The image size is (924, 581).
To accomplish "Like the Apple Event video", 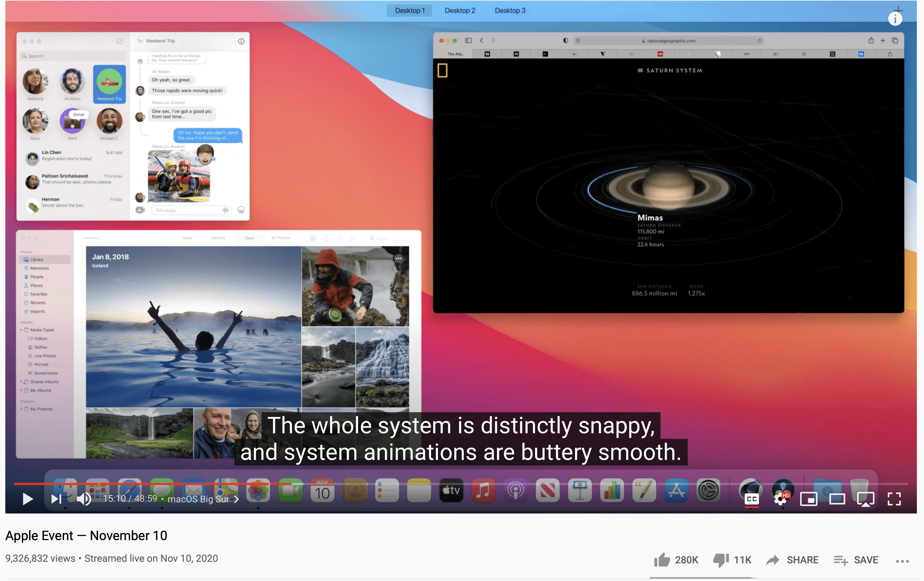I will click(x=662, y=560).
